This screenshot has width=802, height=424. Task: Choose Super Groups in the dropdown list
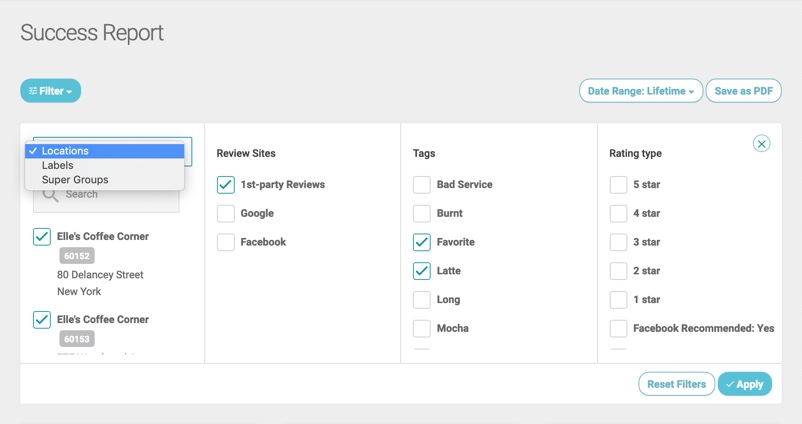coord(75,180)
